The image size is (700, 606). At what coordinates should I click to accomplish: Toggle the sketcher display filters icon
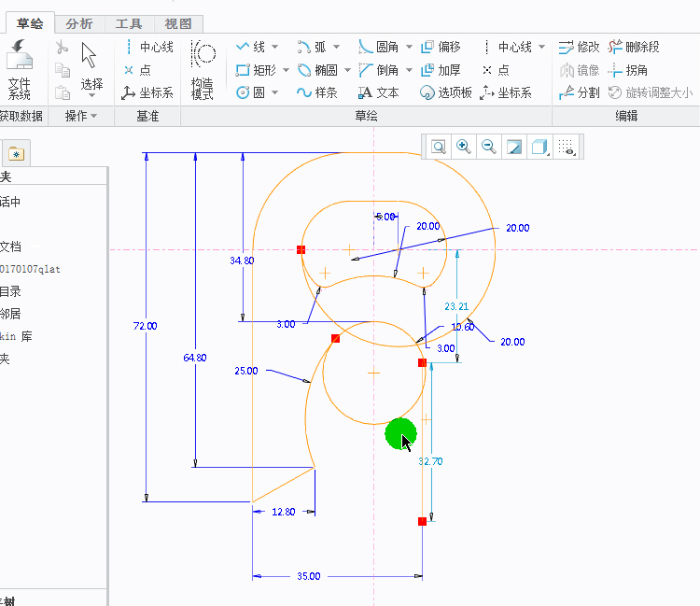[567, 147]
